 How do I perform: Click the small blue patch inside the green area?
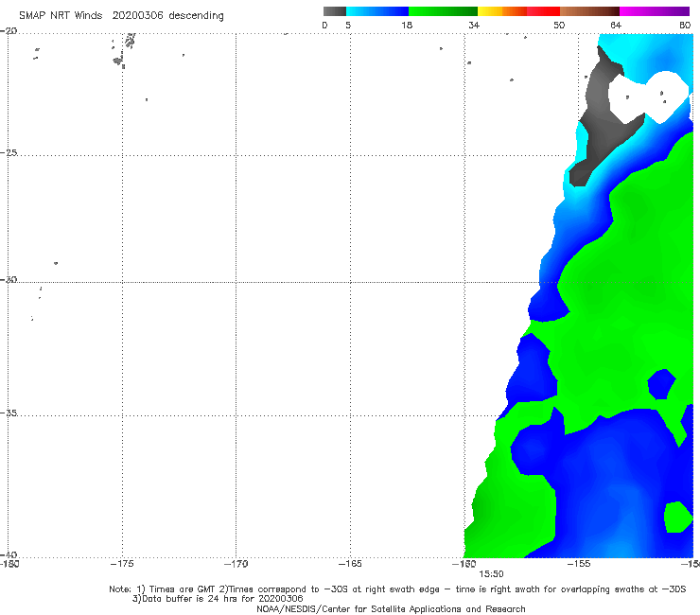tap(661, 384)
